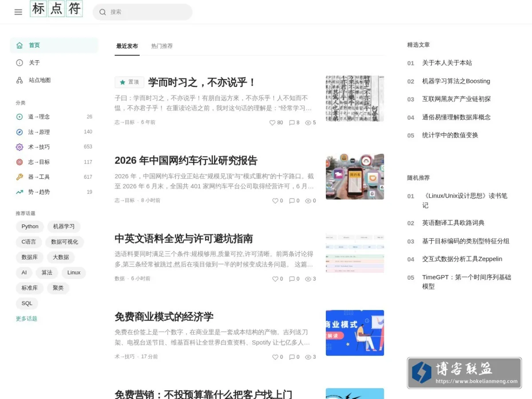The image size is (532, 399).
Task: Click comment icon on 中英文语料 article
Action: tap(292, 279)
